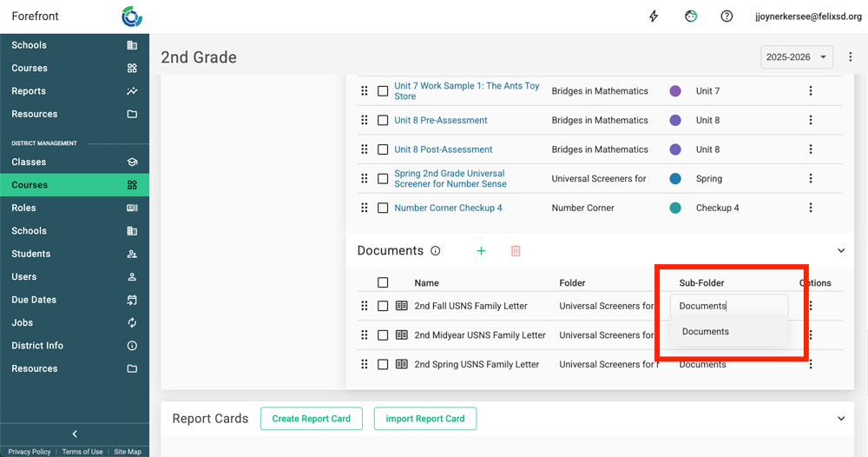The height and width of the screenshot is (457, 868).
Task: Collapse the Documents section chevron
Action: coord(840,250)
